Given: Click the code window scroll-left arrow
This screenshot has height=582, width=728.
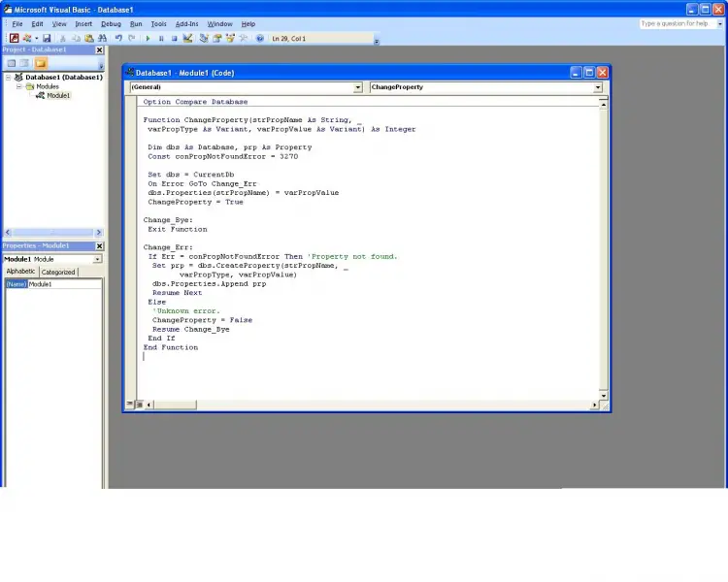Looking at the screenshot, I should (x=149, y=404).
